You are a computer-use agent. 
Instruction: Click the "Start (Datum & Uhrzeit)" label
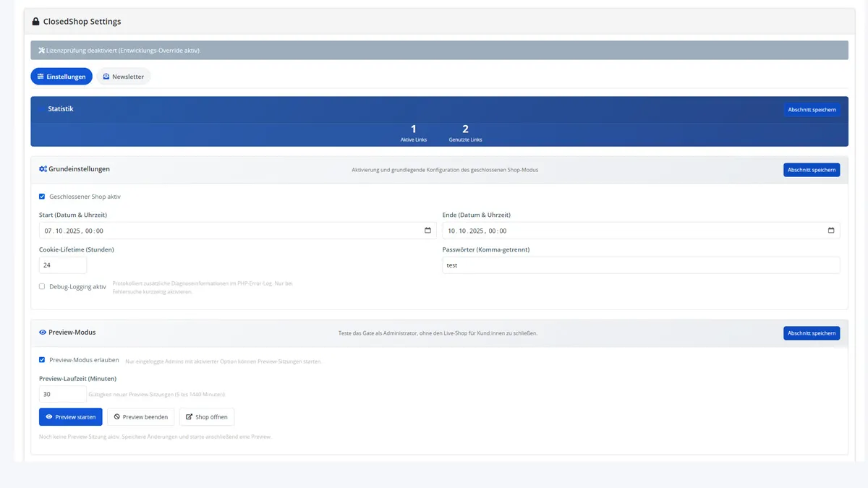73,215
